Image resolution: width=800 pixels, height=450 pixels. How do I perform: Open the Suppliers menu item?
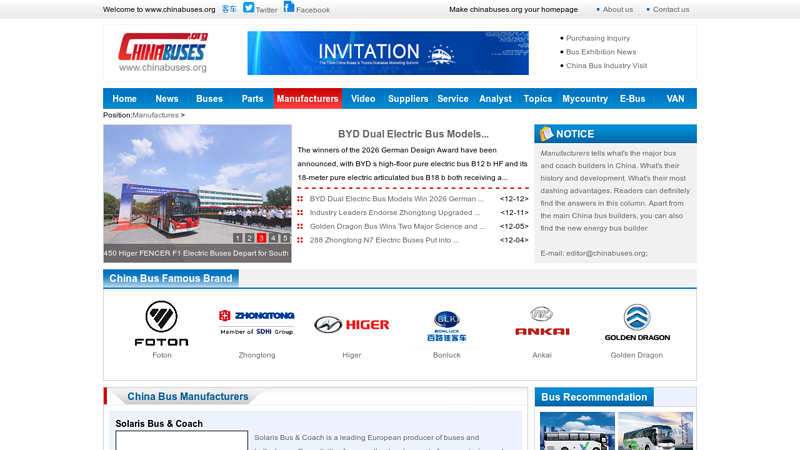408,98
